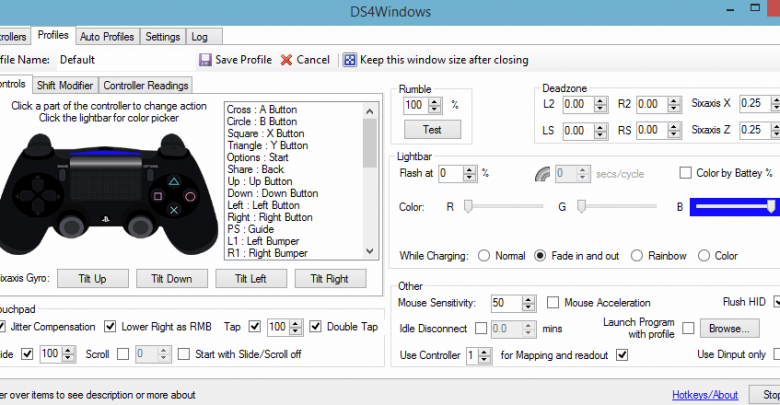Image resolution: width=780 pixels, height=405 pixels.
Task: Click the L2 deadzone stepper arrows
Action: coord(600,104)
